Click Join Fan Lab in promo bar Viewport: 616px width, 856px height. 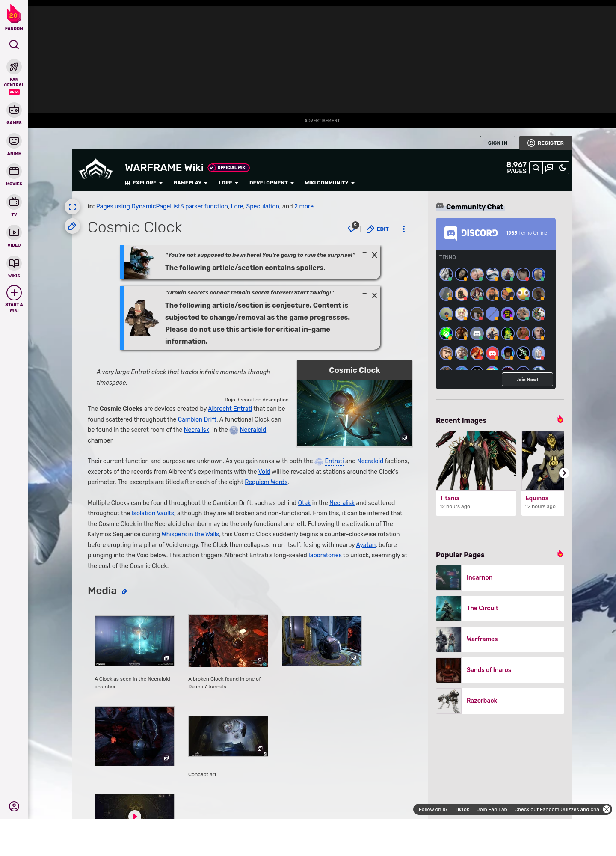coord(492,809)
